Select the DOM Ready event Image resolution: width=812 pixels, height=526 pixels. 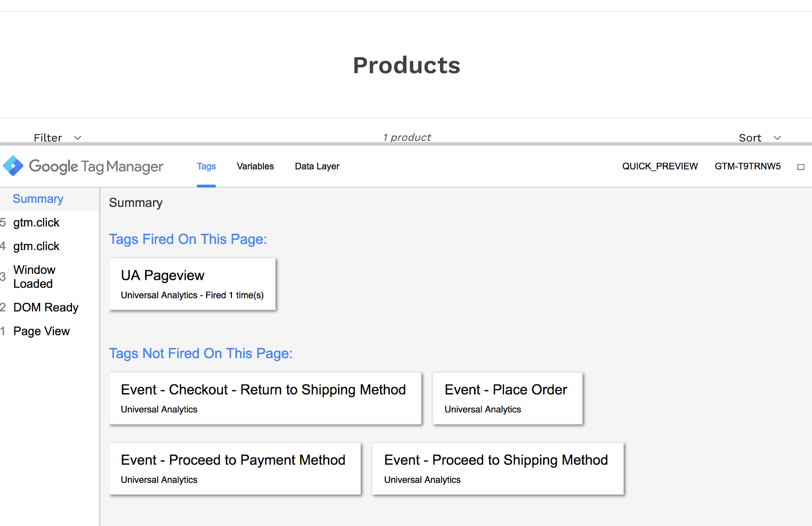point(46,308)
